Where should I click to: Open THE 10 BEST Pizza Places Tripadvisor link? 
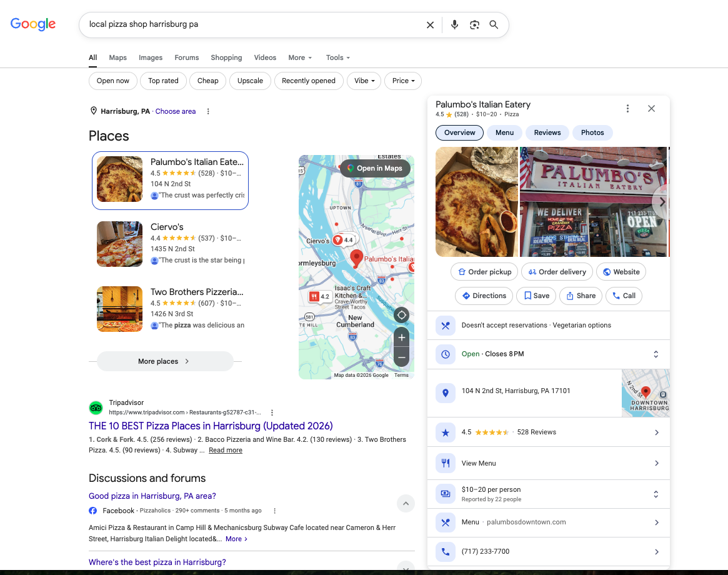[x=211, y=426]
